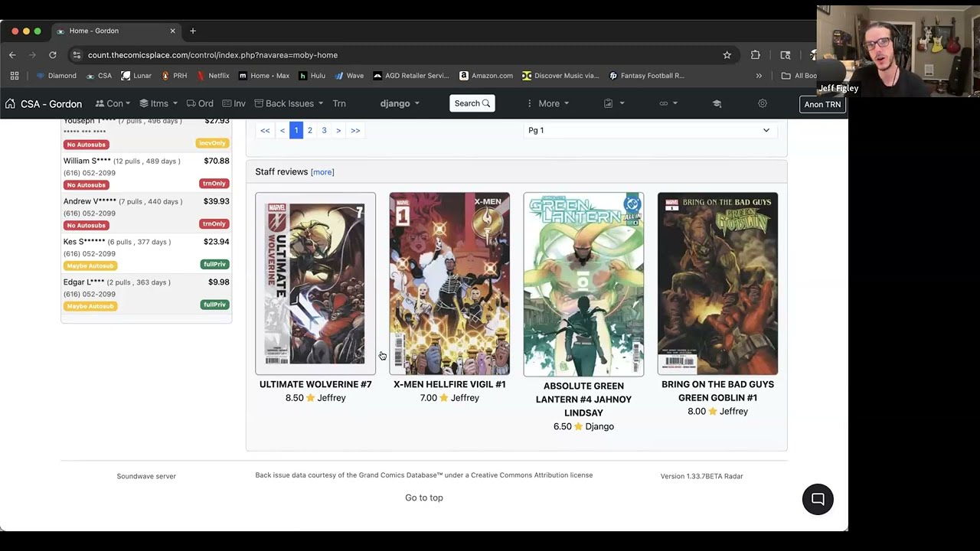Click the [more] staff reviews link
Image resolution: width=980 pixels, height=551 pixels.
(x=322, y=172)
